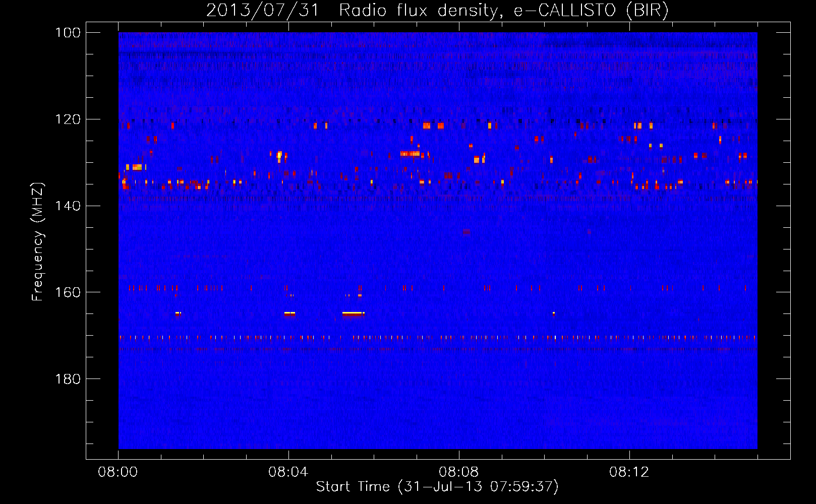This screenshot has height=504, width=816.
Task: Select the 08:12 time tick label
Action: pos(629,472)
